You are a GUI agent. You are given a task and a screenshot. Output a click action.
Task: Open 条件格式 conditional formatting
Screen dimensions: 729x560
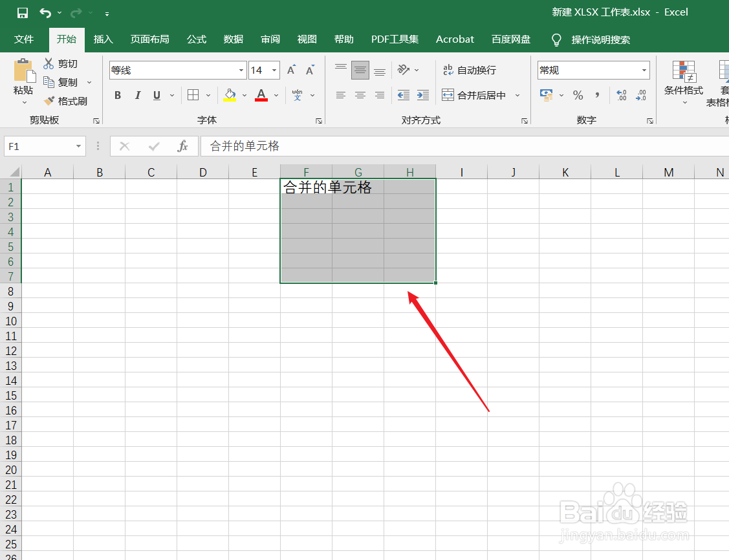pyautogui.click(x=684, y=81)
